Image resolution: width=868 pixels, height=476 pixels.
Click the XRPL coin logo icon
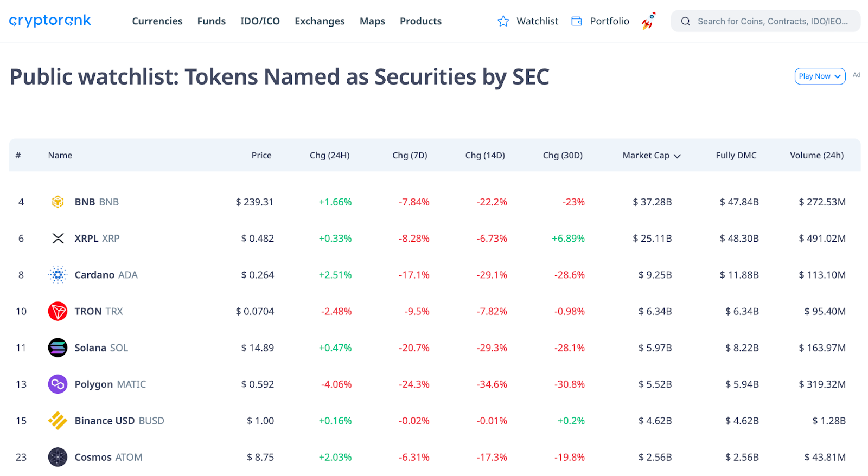[58, 239]
